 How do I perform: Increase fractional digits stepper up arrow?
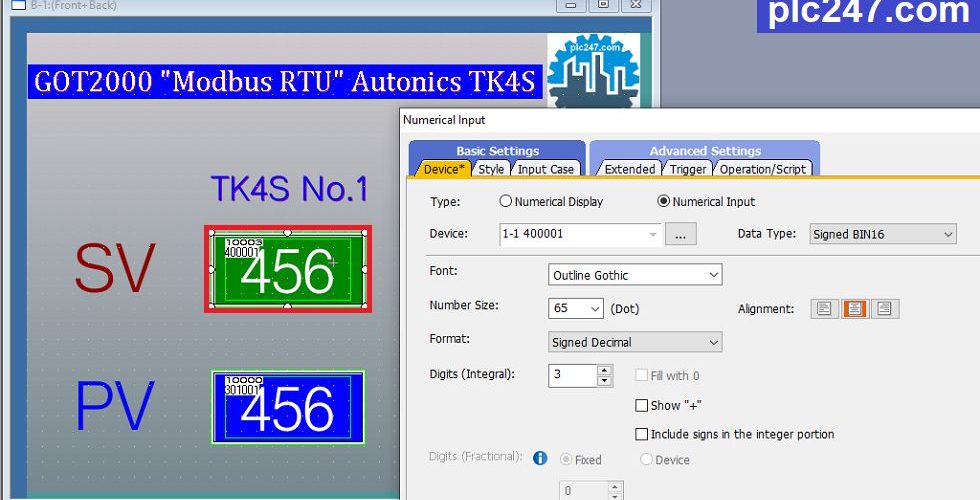(x=615, y=486)
